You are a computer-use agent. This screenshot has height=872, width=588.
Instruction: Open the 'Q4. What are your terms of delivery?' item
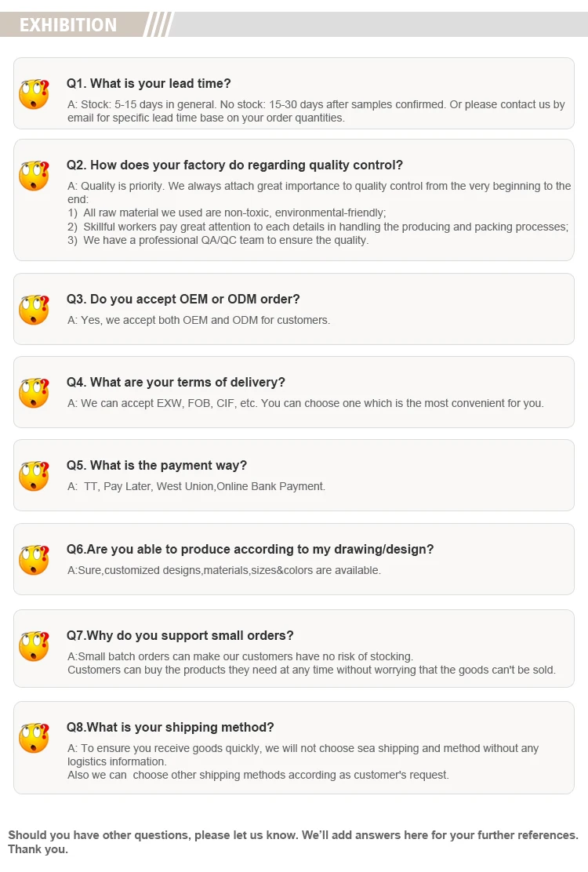pyautogui.click(x=176, y=383)
